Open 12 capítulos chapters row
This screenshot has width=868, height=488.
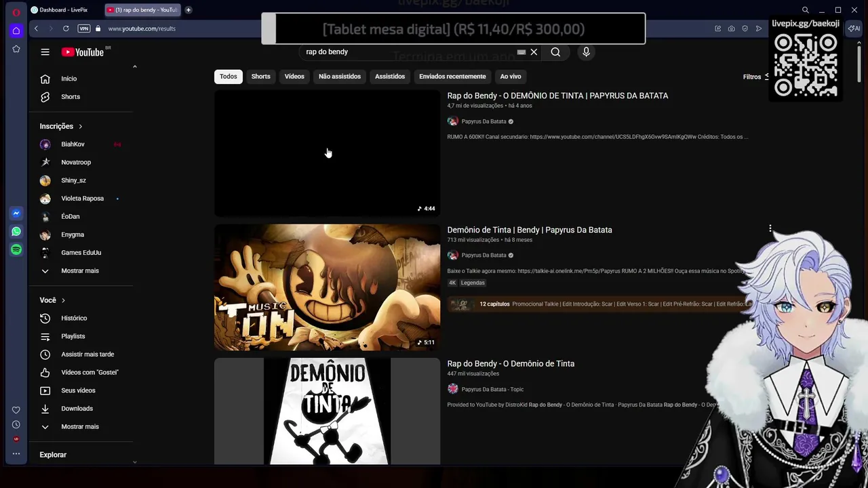click(x=599, y=304)
